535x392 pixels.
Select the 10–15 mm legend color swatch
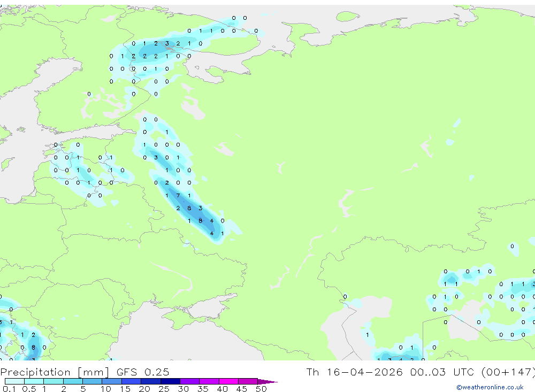point(112,381)
